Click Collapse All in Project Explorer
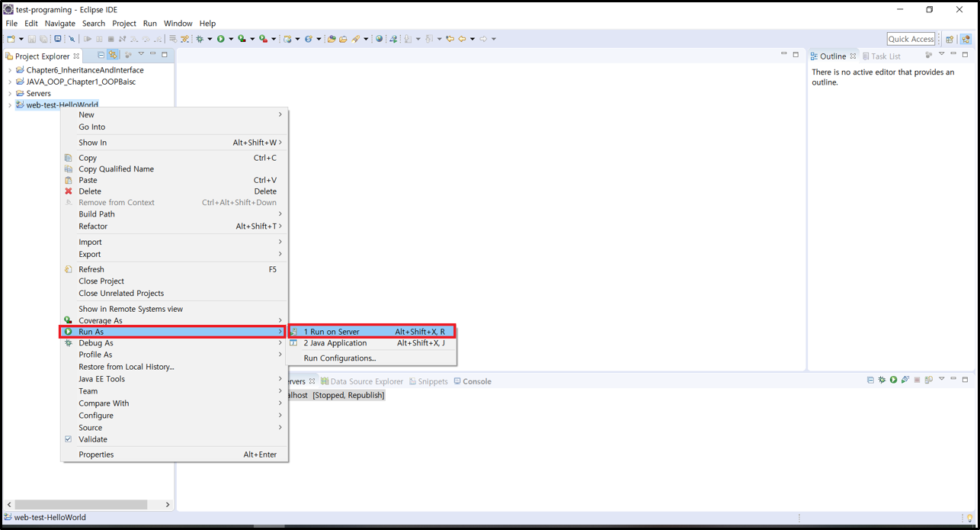 click(101, 55)
